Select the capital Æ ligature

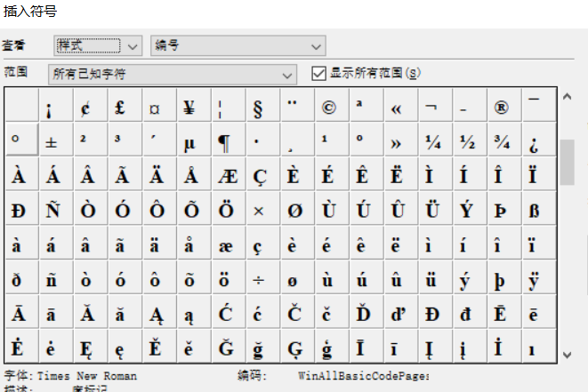click(x=229, y=174)
